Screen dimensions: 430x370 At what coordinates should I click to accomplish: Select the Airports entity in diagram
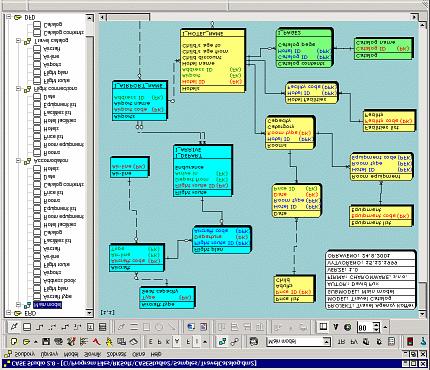pos(139,100)
